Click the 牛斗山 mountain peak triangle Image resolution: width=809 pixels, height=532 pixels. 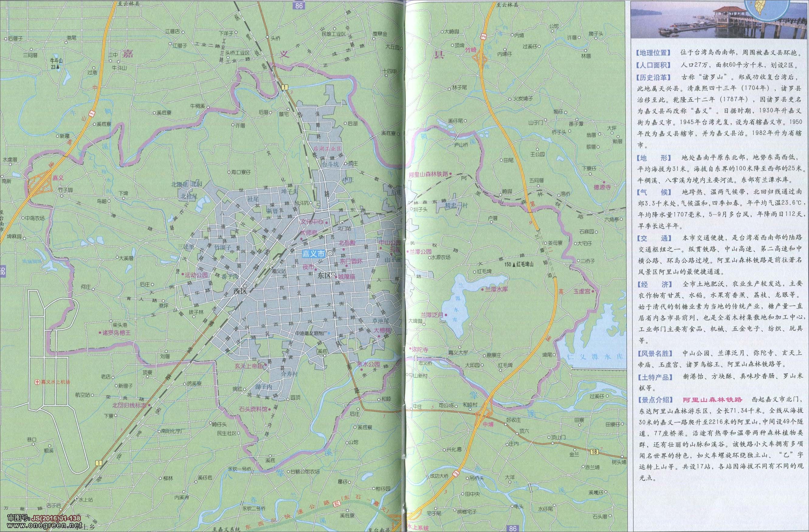[58, 67]
